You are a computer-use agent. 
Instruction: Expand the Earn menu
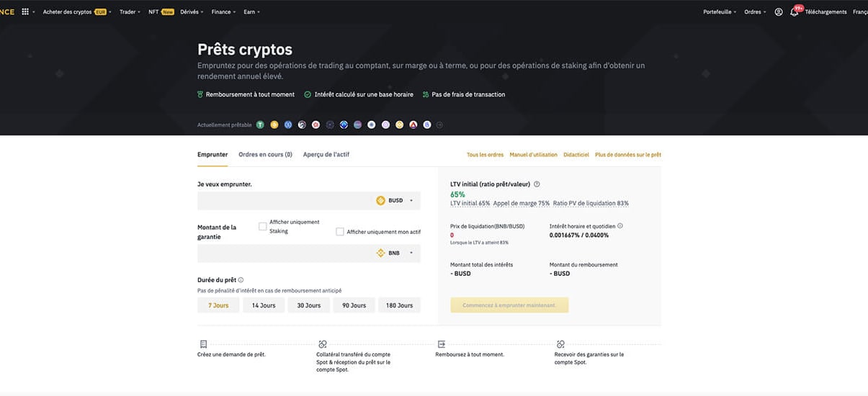pos(251,12)
